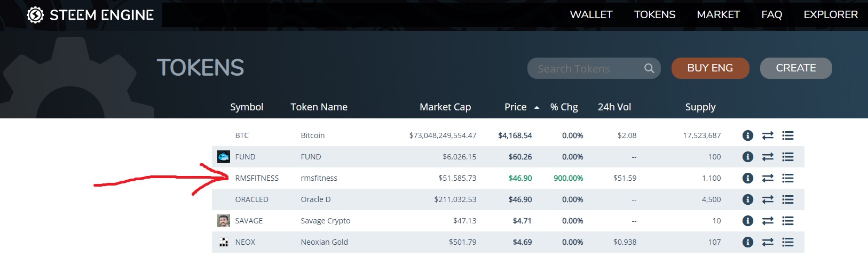Sort by % Chg column

(564, 107)
